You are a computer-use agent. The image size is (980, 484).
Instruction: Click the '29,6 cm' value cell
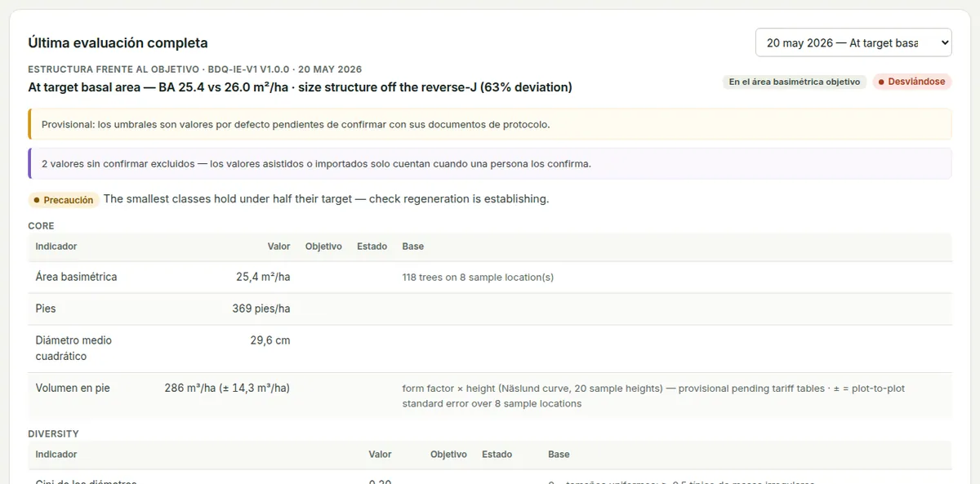pos(270,340)
